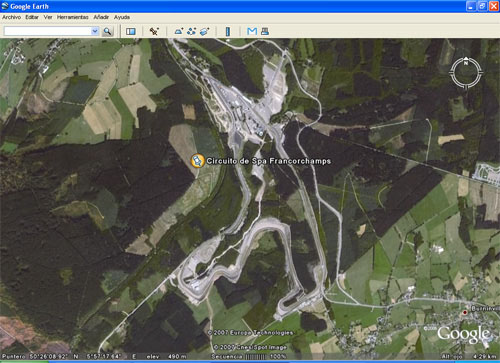This screenshot has height=363, width=500.
Task: Expand the search box dropdown arrow
Action: pos(95,31)
